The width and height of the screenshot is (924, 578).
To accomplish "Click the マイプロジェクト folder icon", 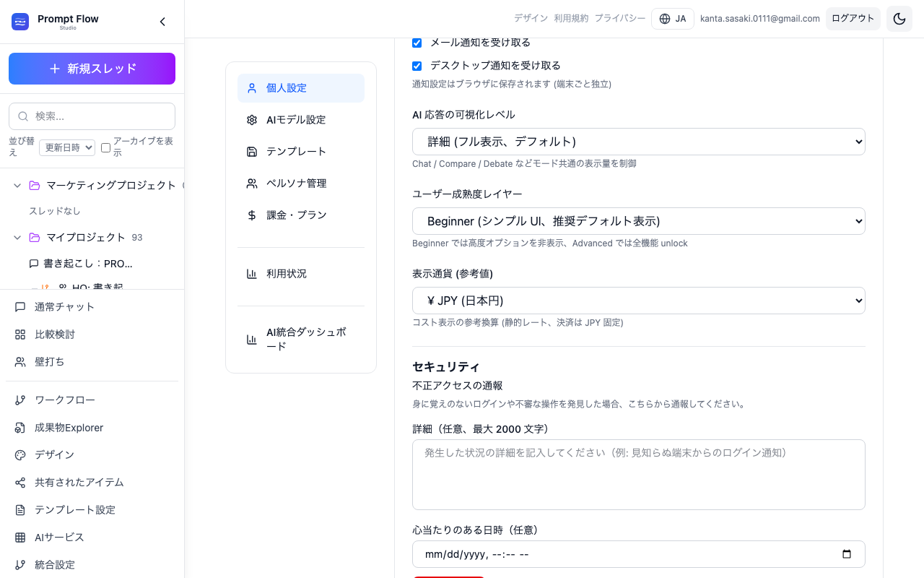I will click(35, 238).
